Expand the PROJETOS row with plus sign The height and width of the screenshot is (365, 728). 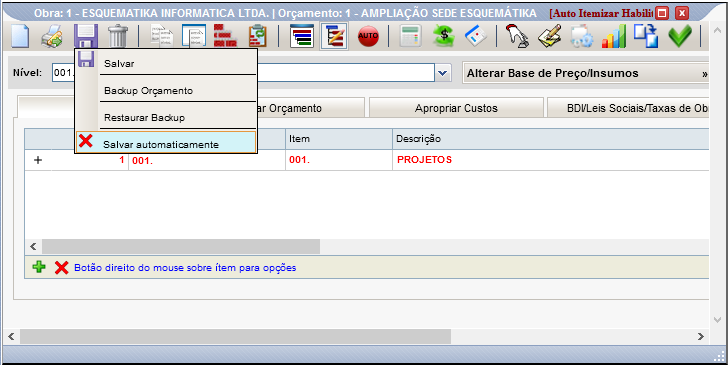click(38, 160)
